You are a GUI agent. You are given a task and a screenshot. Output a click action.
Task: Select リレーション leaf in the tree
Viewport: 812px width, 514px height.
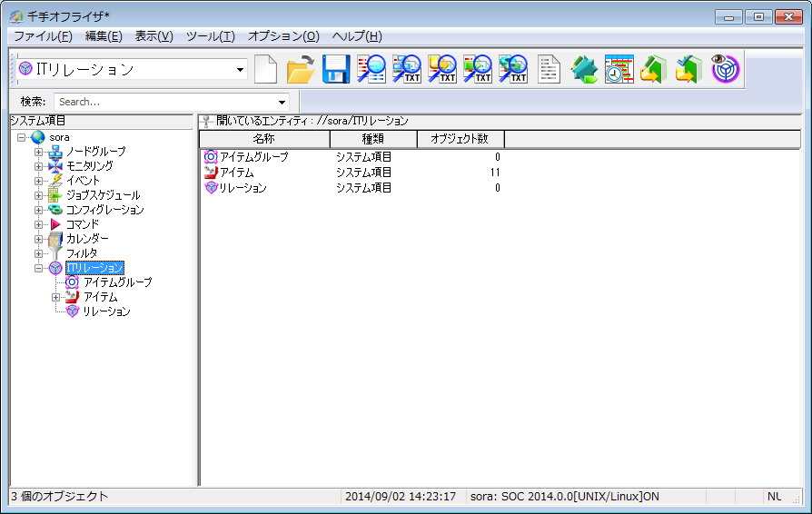[106, 311]
